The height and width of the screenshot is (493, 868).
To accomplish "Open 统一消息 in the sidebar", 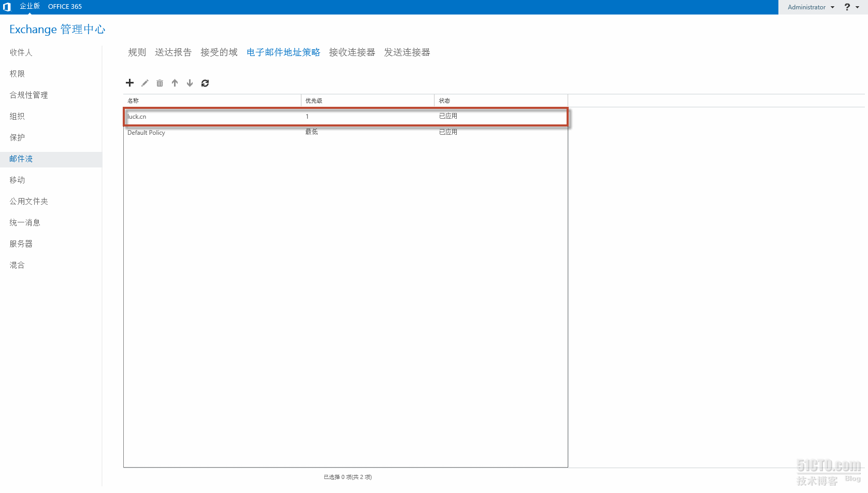I will (25, 222).
